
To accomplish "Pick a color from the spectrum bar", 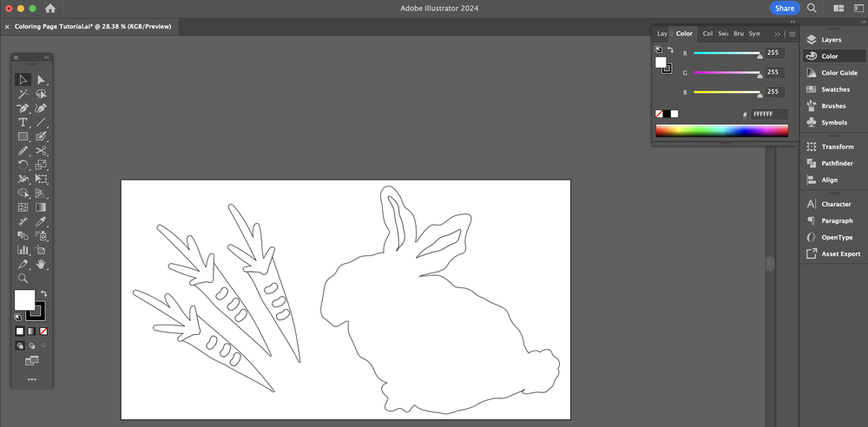I will coord(722,131).
